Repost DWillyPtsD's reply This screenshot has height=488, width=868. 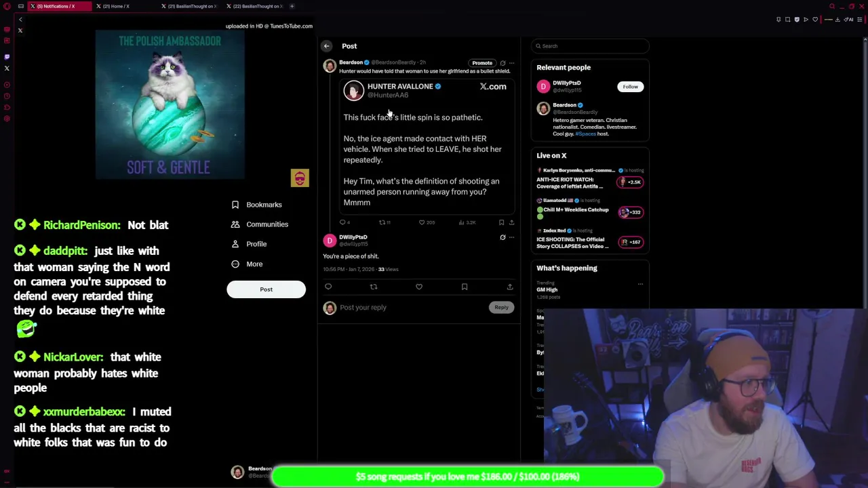coord(374,287)
